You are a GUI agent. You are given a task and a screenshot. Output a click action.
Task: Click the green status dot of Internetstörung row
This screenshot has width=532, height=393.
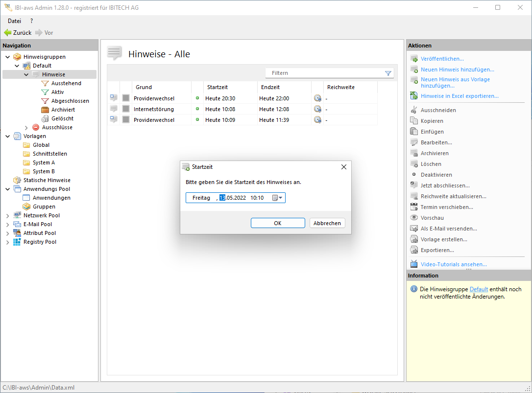[197, 109]
